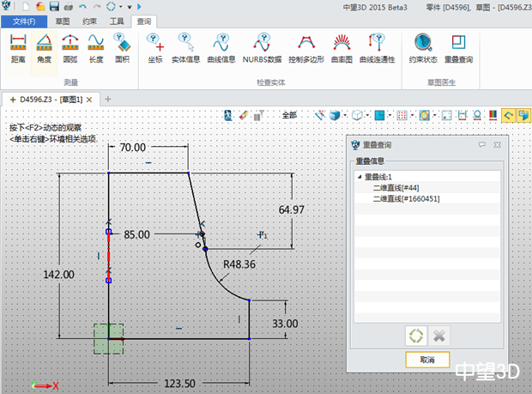Toggle the highlighted yellow constraint display button
The width and height of the screenshot is (532, 394).
click(508, 114)
